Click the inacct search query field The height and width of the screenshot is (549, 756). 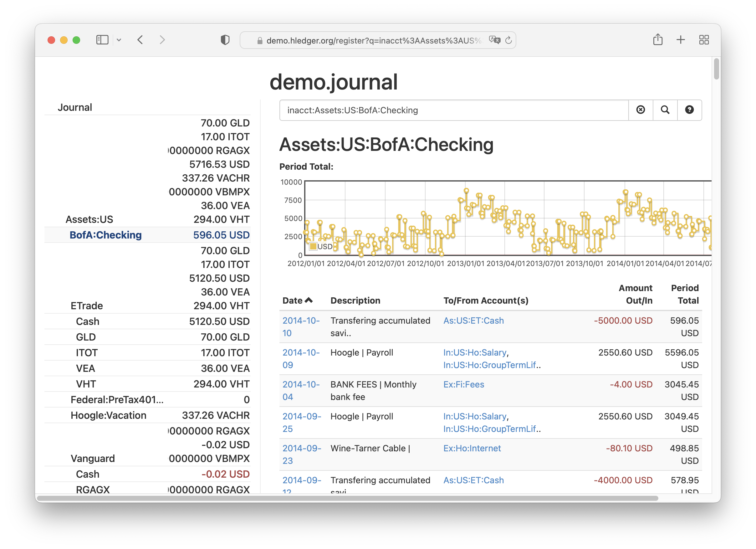click(x=453, y=110)
